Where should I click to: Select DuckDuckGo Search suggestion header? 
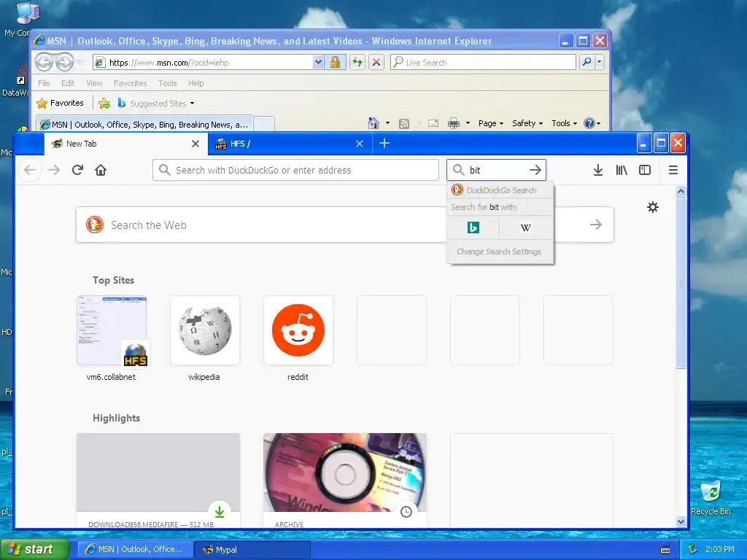(500, 190)
